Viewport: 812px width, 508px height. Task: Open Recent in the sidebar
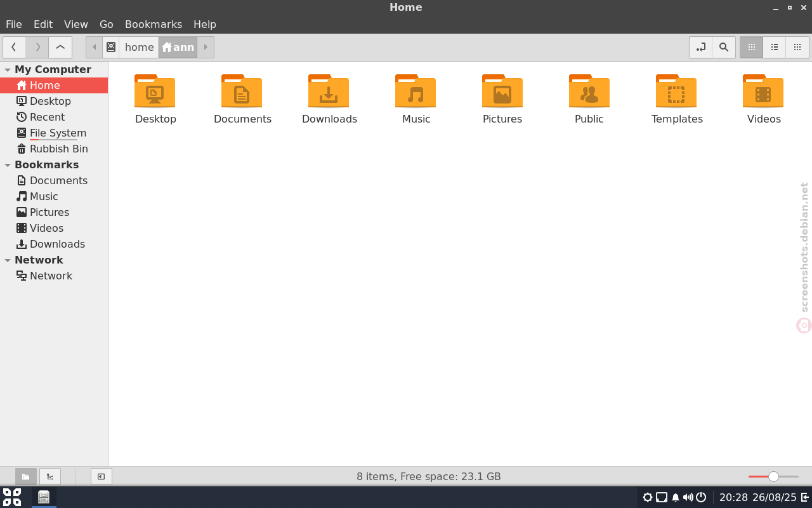click(x=54, y=117)
